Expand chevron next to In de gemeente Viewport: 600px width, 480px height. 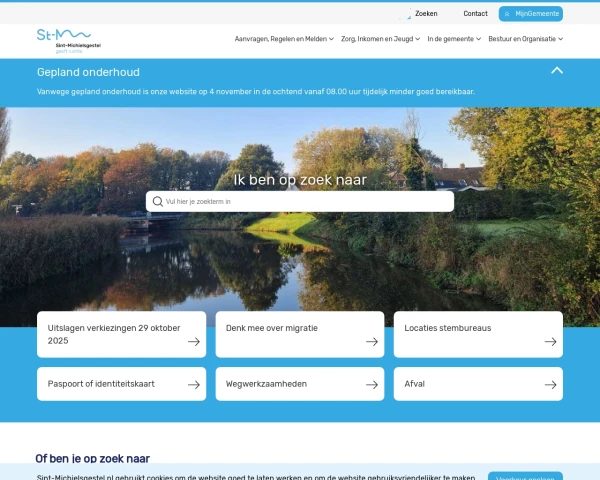[479, 39]
